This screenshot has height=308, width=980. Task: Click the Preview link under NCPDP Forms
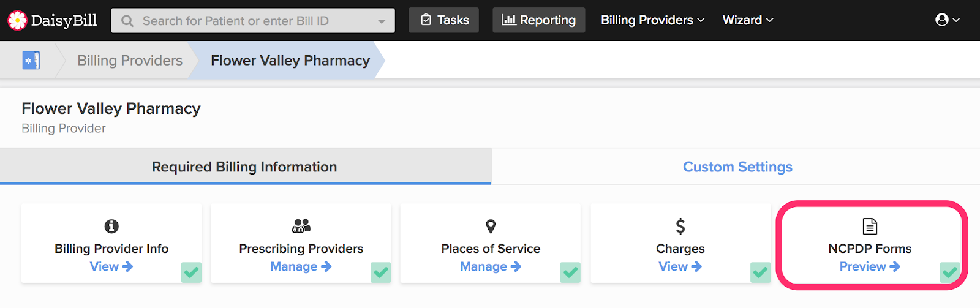(x=870, y=266)
